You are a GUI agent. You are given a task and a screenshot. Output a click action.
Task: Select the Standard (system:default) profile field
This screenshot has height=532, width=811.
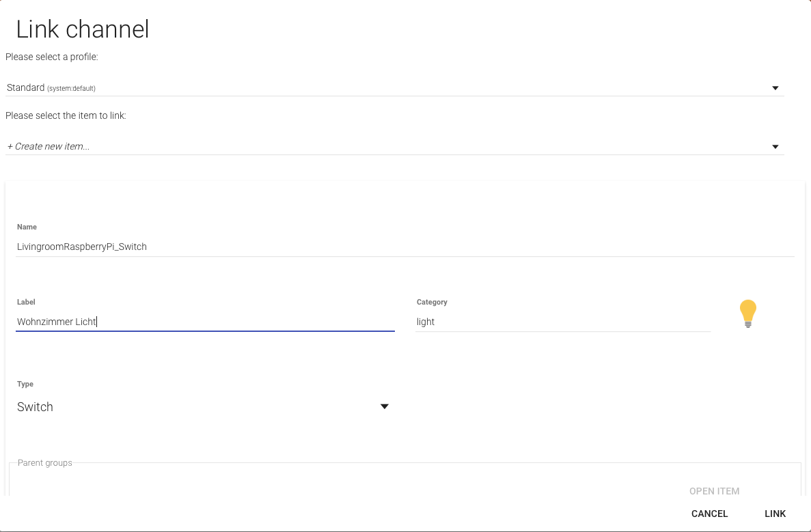(x=389, y=88)
